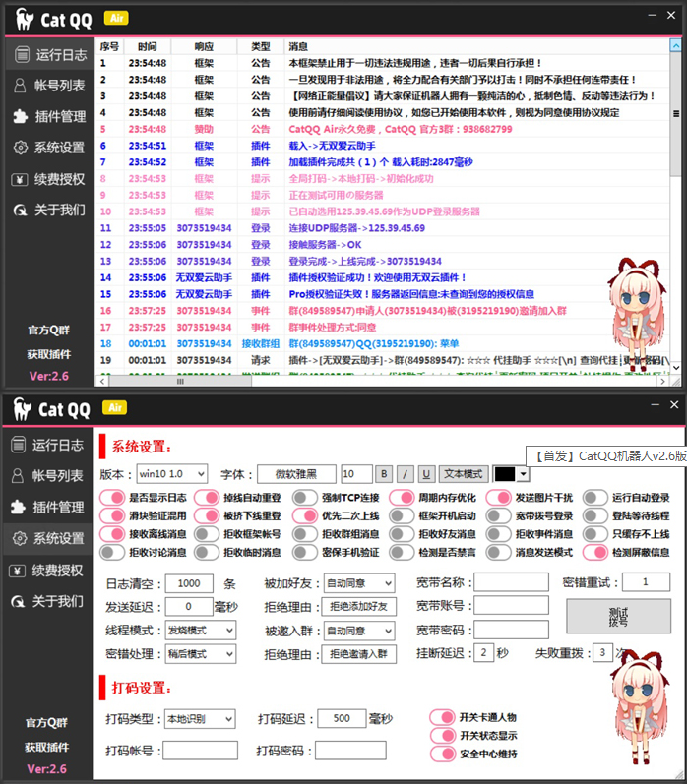The height and width of the screenshot is (784, 687).
Task: Open the 被加好友 自动同意 dropdown
Action: tap(359, 583)
